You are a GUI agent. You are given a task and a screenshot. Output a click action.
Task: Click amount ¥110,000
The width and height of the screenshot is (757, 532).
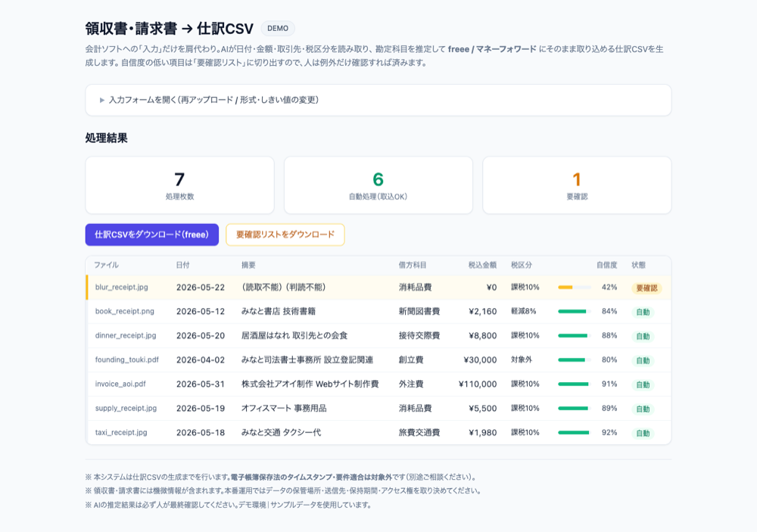click(478, 384)
